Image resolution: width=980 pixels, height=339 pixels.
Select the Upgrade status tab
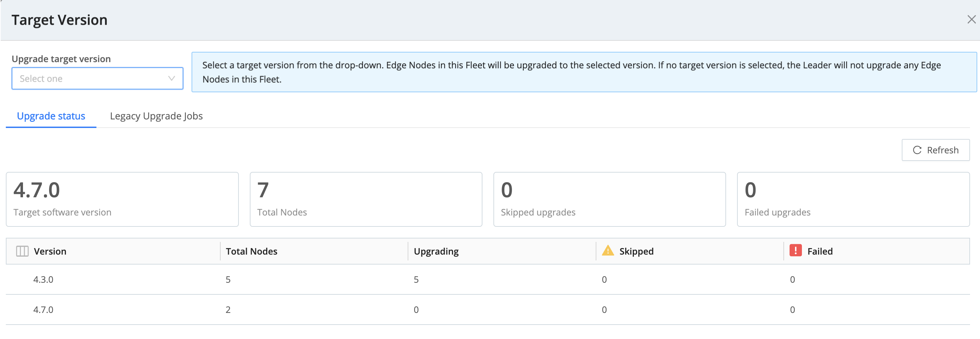pos(51,116)
